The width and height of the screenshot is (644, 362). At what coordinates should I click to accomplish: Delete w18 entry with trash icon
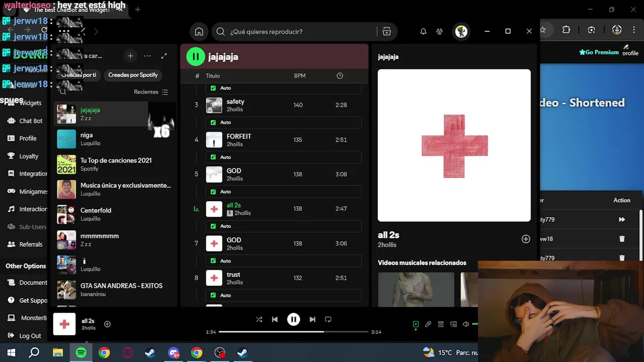point(622,239)
